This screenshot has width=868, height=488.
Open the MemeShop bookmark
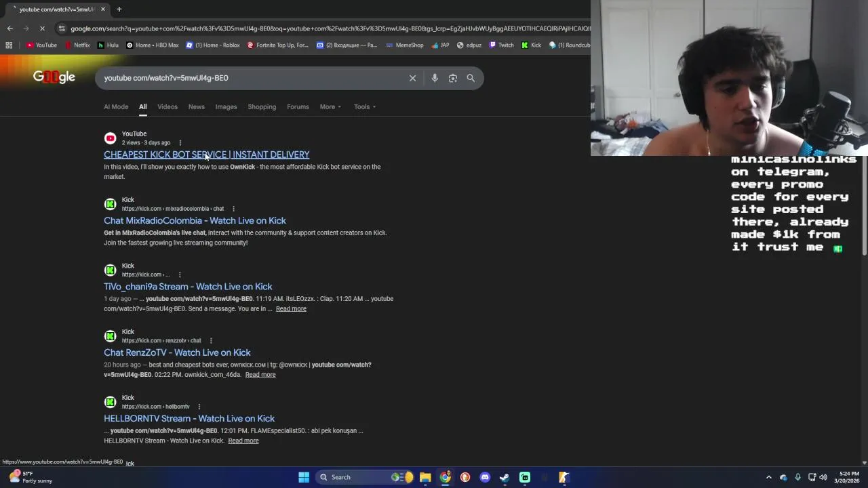(x=405, y=45)
